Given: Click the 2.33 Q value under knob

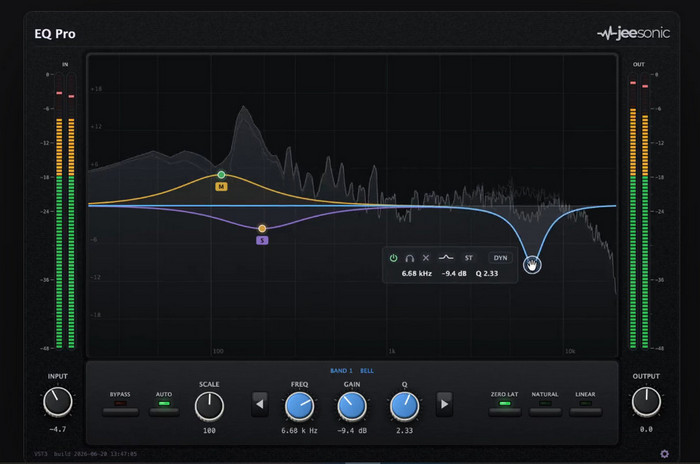Looking at the screenshot, I should (x=404, y=431).
